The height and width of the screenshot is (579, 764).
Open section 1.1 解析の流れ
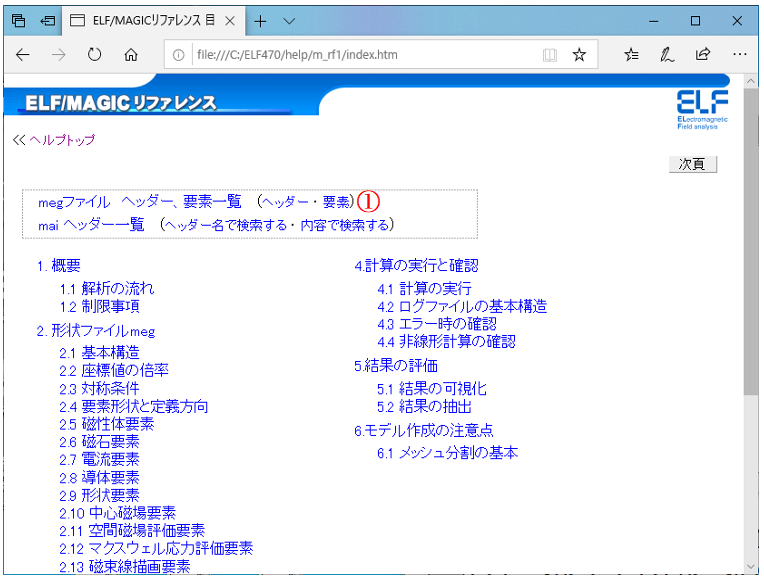tap(107, 289)
